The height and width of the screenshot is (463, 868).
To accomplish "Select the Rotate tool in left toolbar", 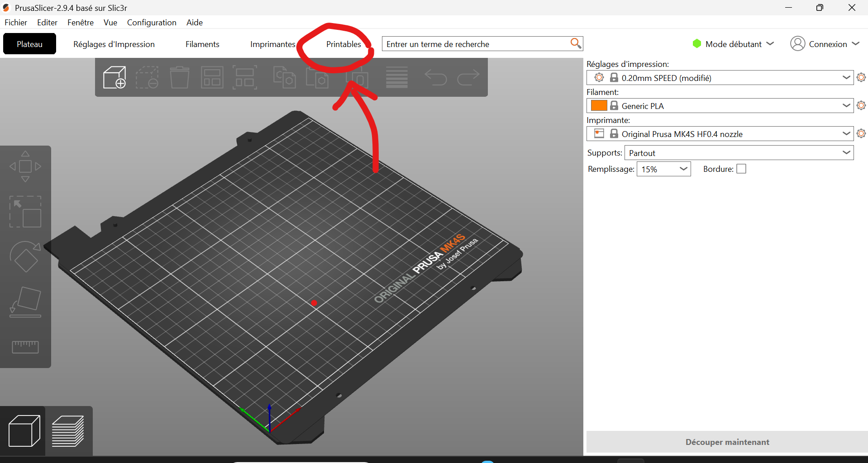I will click(x=25, y=257).
